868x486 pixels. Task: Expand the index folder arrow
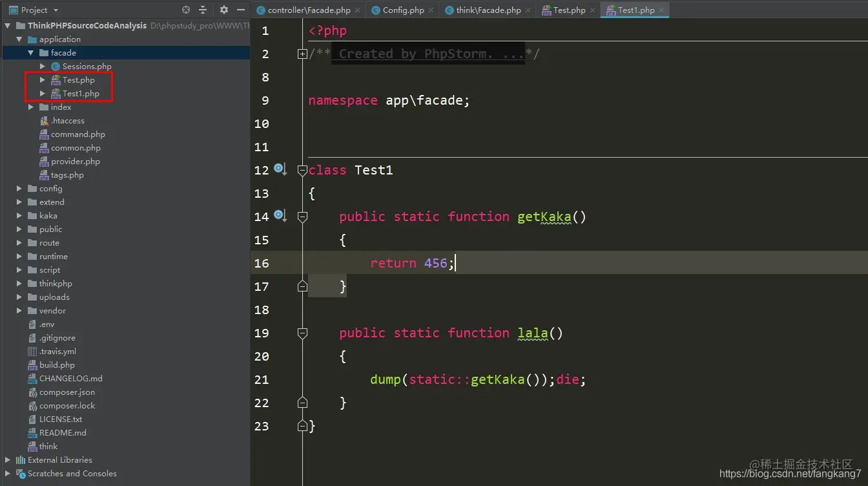(31, 107)
